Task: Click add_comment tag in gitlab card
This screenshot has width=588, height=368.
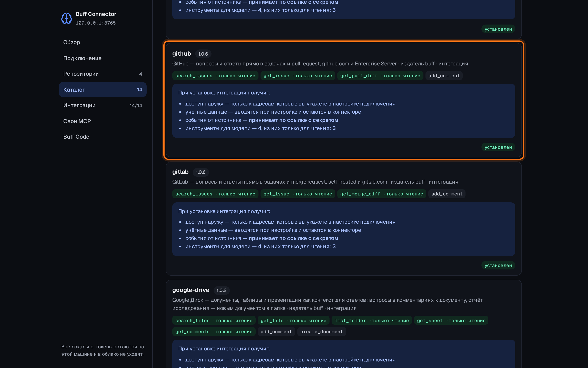Action: [x=447, y=194]
